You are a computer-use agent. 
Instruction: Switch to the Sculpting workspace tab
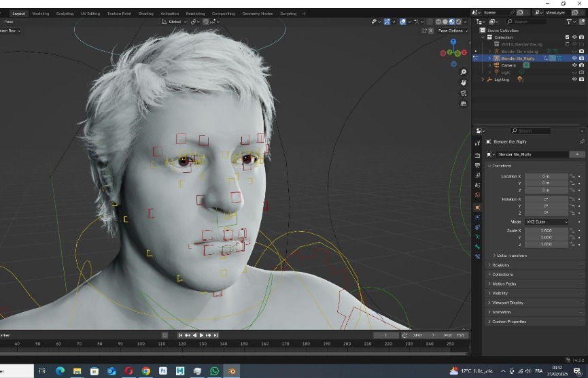point(65,14)
